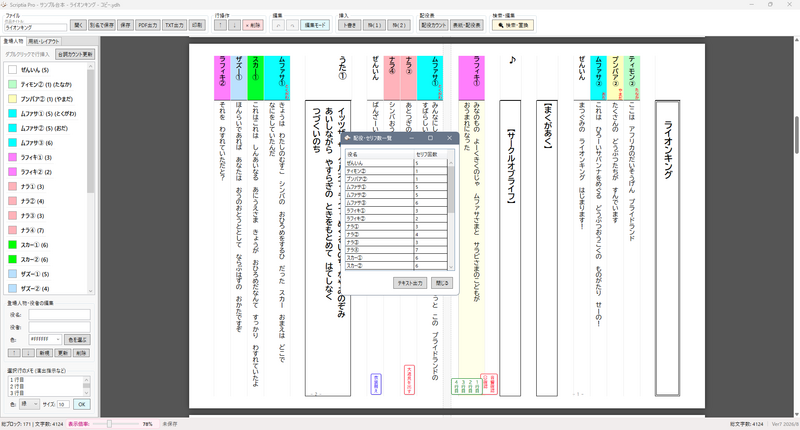Click the 色を選ぶ button
The width and height of the screenshot is (800, 430).
(x=77, y=339)
